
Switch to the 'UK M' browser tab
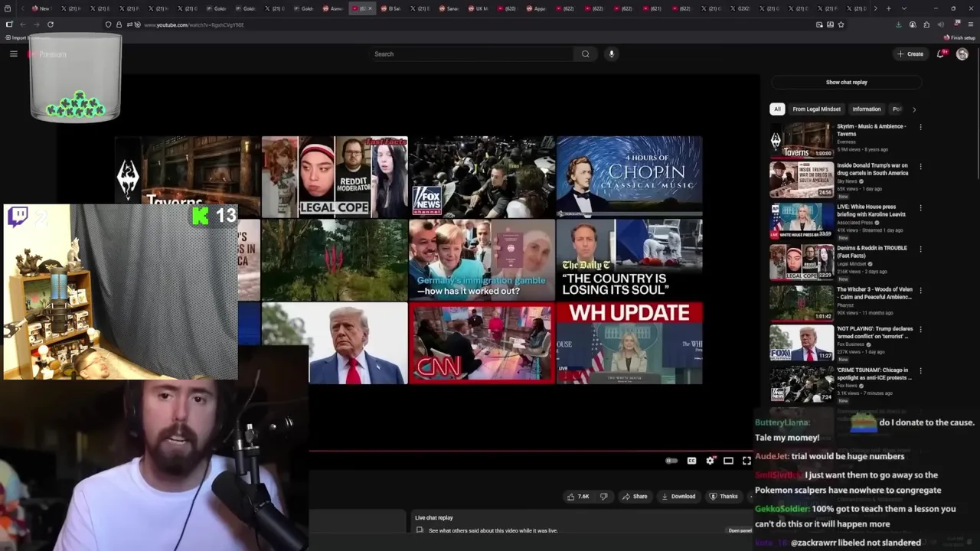pos(479,8)
